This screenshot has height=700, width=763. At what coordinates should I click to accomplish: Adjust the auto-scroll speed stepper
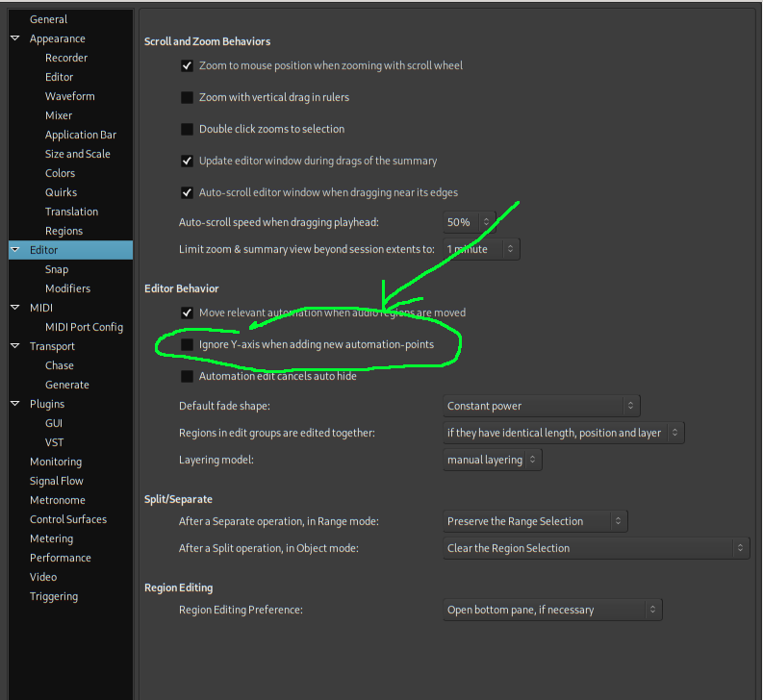coord(485,222)
